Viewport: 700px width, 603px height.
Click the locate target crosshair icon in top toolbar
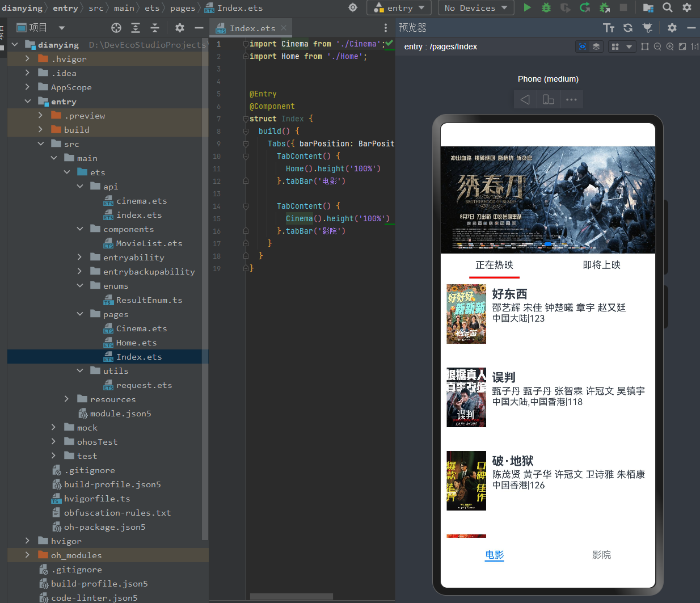tap(353, 7)
